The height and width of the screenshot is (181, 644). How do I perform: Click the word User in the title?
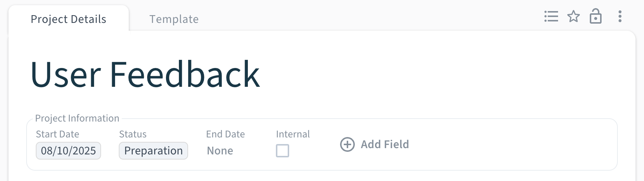pyautogui.click(x=66, y=75)
